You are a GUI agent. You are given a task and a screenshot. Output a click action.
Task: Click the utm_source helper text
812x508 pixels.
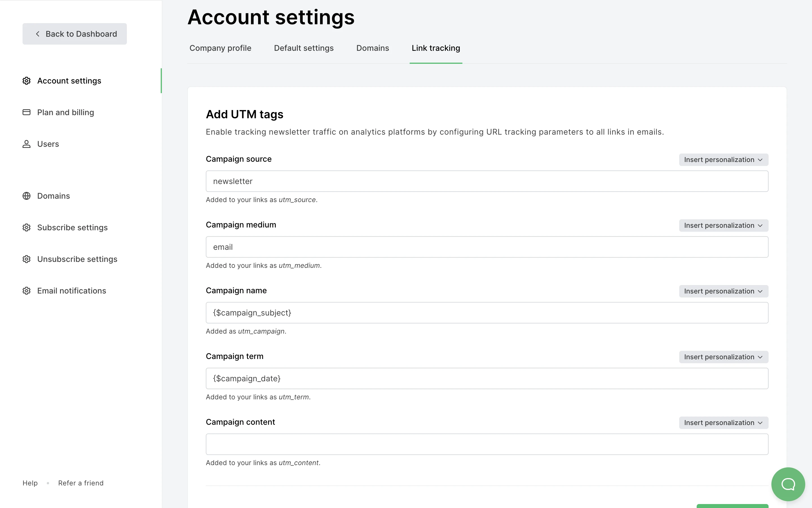pyautogui.click(x=261, y=200)
